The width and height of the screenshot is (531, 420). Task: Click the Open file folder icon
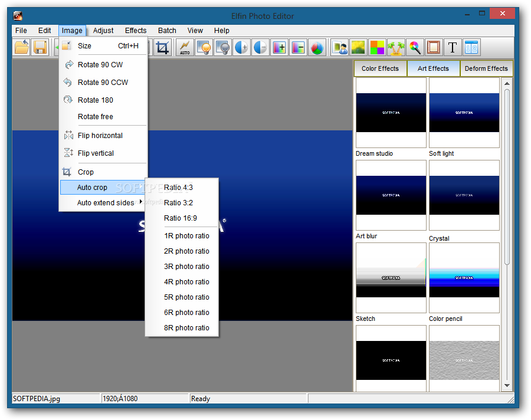point(22,47)
